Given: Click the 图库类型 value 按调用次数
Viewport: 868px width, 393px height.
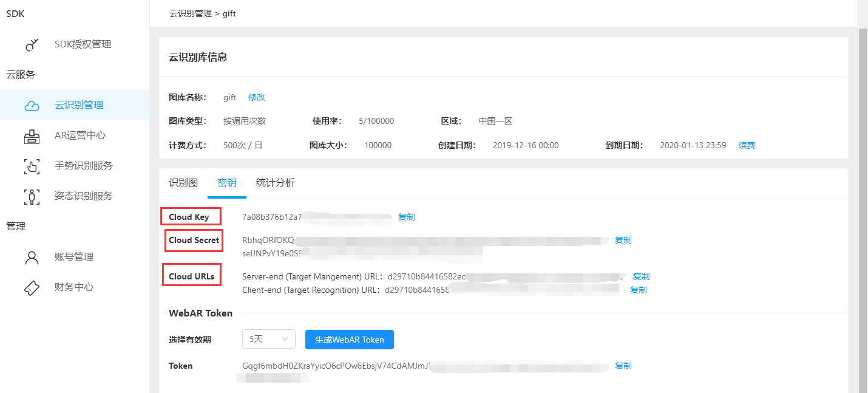Looking at the screenshot, I should 245,121.
